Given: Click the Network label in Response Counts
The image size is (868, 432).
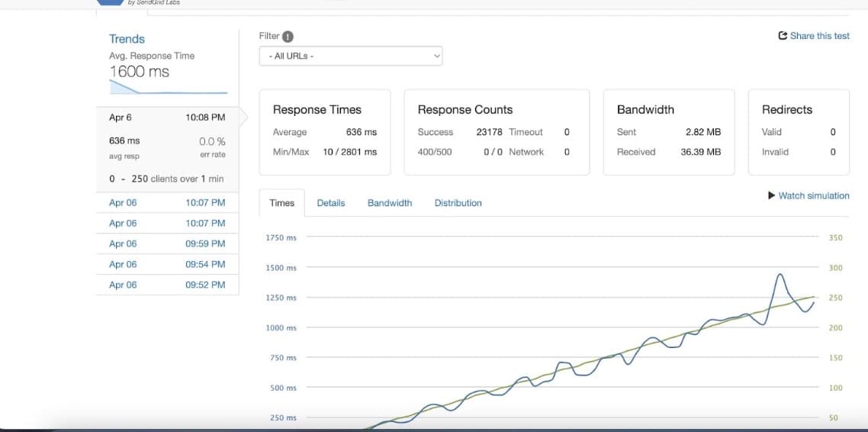Looking at the screenshot, I should (x=526, y=152).
